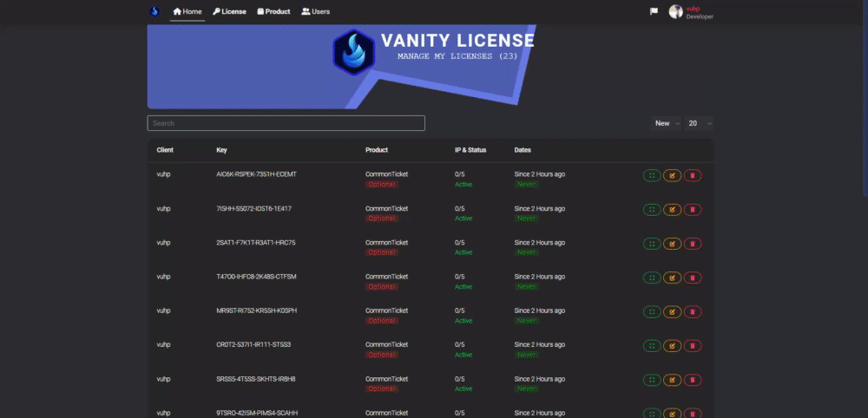The width and height of the screenshot is (868, 418).
Task: Click the green view icon for key T47O0-IHFC8
Action: [652, 278]
